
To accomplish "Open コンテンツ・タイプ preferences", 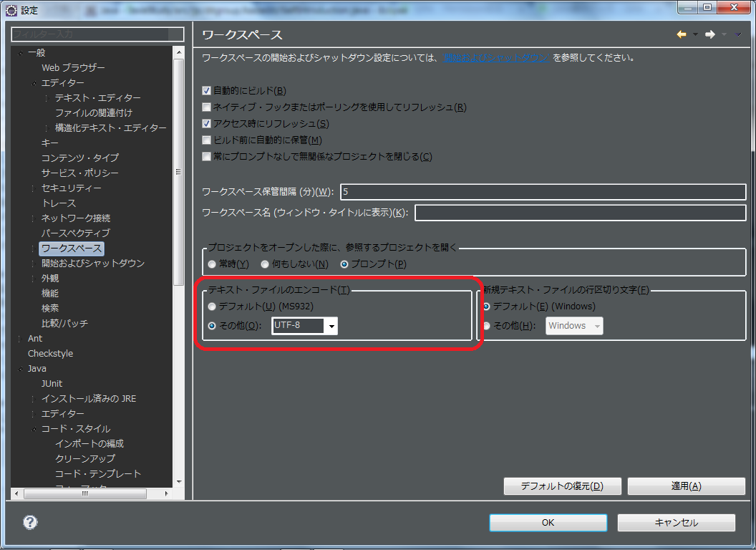I will [80, 158].
